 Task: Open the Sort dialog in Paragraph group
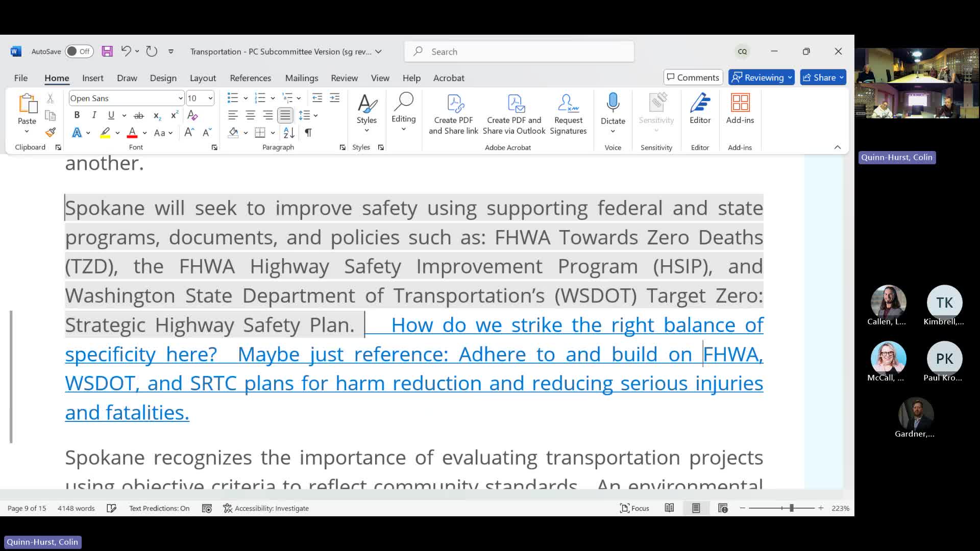click(x=289, y=133)
